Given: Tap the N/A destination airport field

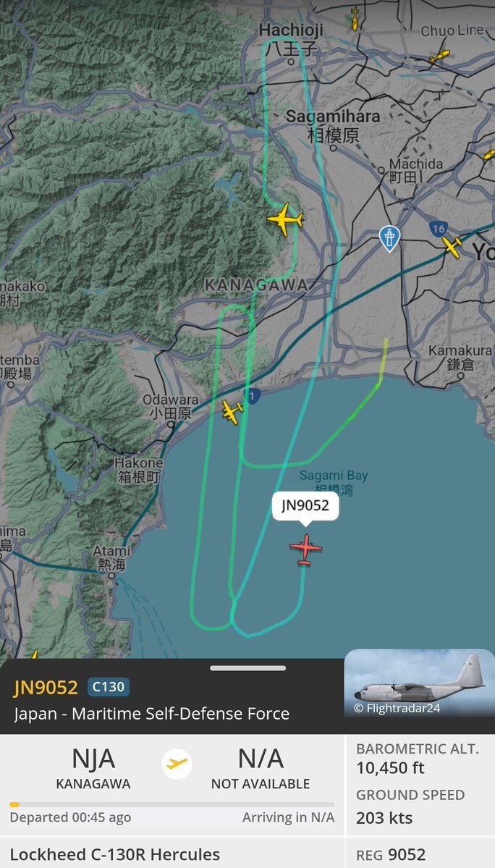Looking at the screenshot, I should (261, 768).
